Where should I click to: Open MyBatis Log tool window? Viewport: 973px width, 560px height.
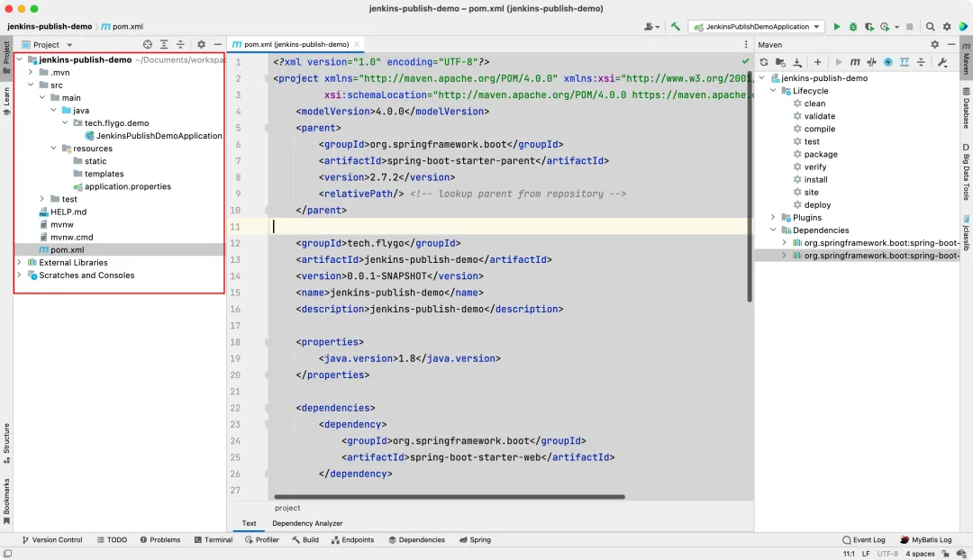925,540
